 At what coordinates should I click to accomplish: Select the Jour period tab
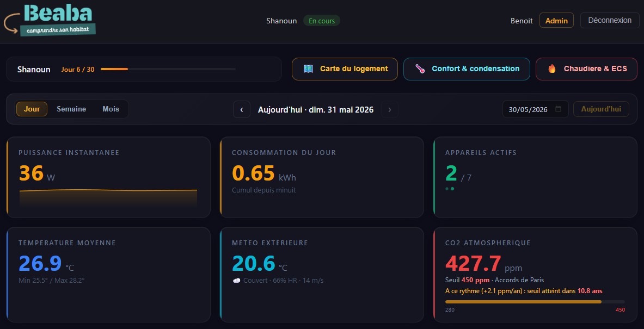coord(32,109)
